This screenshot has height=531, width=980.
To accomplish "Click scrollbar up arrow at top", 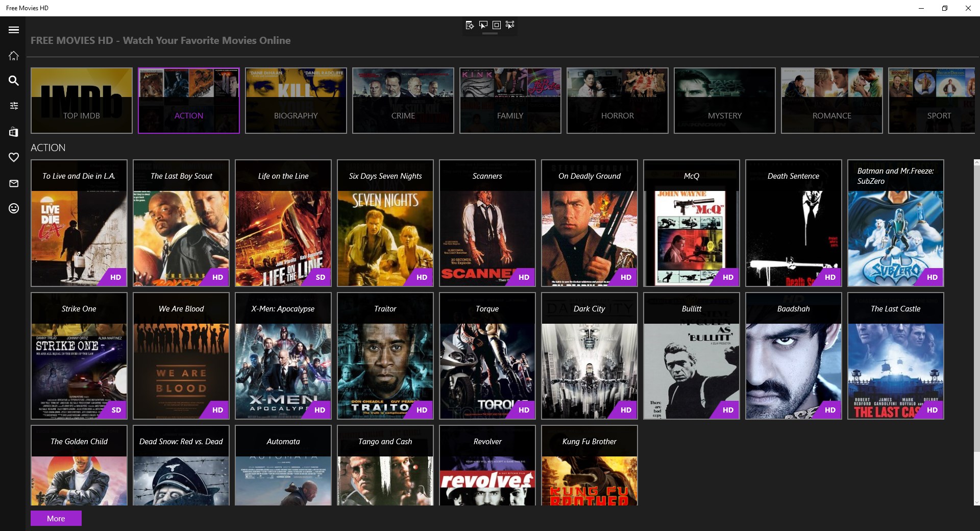I will coord(976,163).
